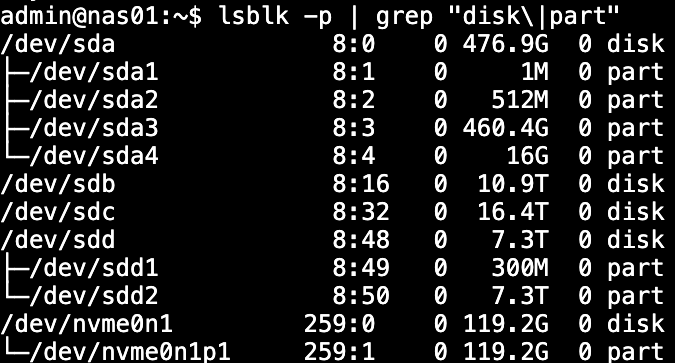Click the 259:0 device number
The image size is (675, 363).
pyautogui.click(x=339, y=324)
